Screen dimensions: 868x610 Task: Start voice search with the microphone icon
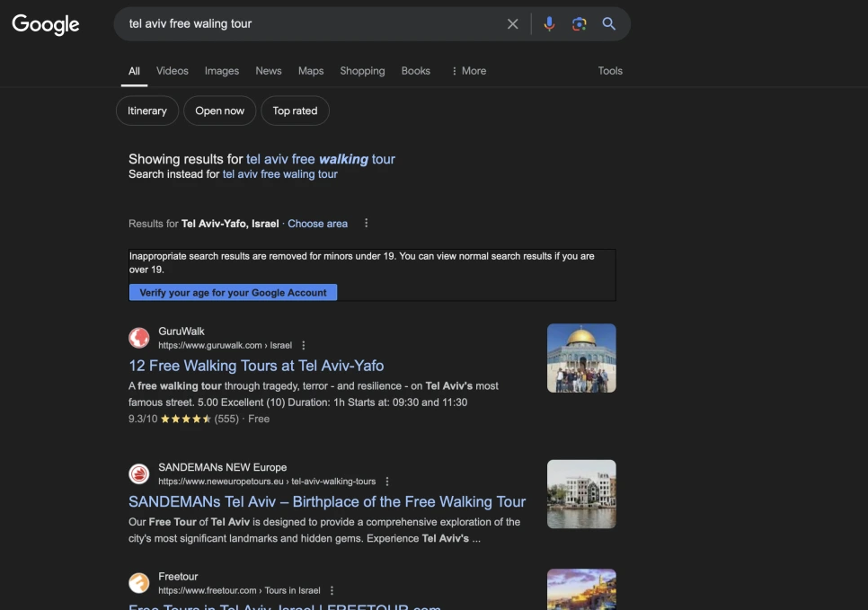click(549, 23)
